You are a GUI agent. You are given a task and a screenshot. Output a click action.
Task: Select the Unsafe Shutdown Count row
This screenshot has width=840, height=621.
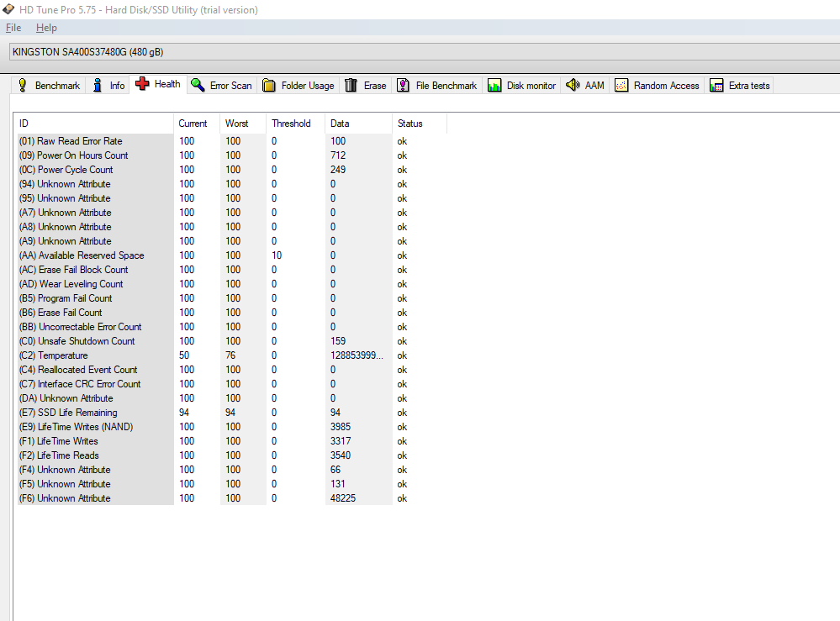[231, 341]
